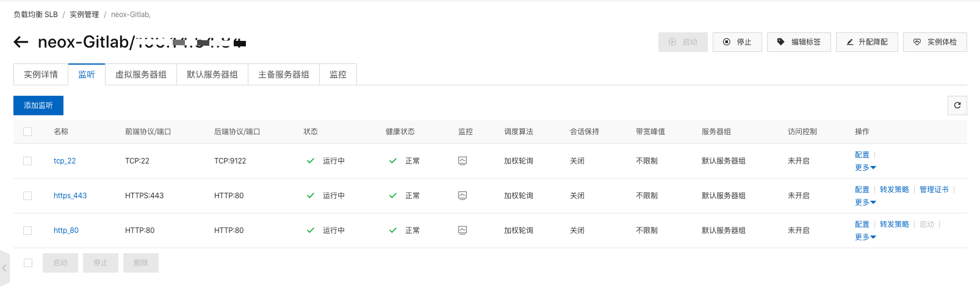This screenshot has height=297, width=980.
Task: Click the 调度算法 column header
Action: 519,132
